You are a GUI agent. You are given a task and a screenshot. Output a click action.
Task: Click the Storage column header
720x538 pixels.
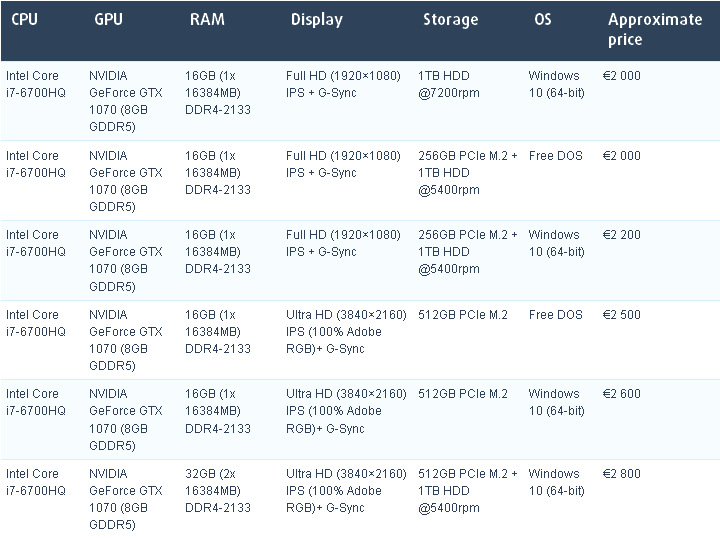(x=450, y=19)
